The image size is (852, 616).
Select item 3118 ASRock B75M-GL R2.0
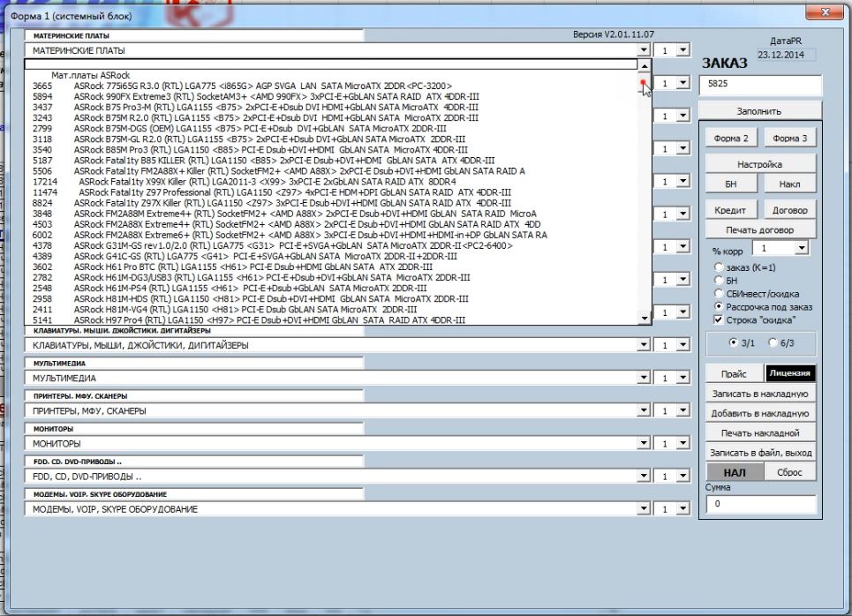tap(330, 139)
